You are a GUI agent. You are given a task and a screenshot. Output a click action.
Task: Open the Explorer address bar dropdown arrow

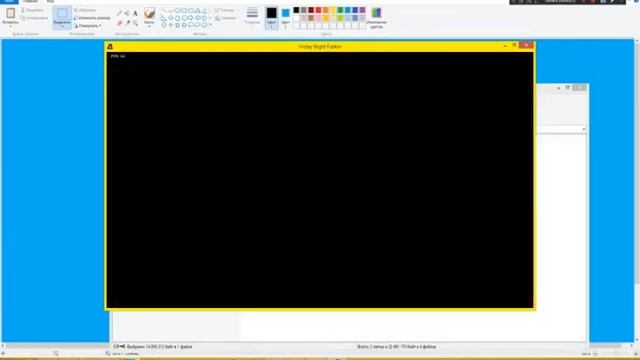click(584, 129)
